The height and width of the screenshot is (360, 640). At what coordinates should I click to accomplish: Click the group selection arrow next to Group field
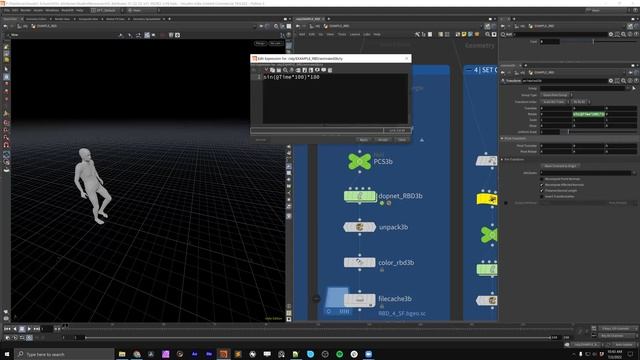pos(633,88)
